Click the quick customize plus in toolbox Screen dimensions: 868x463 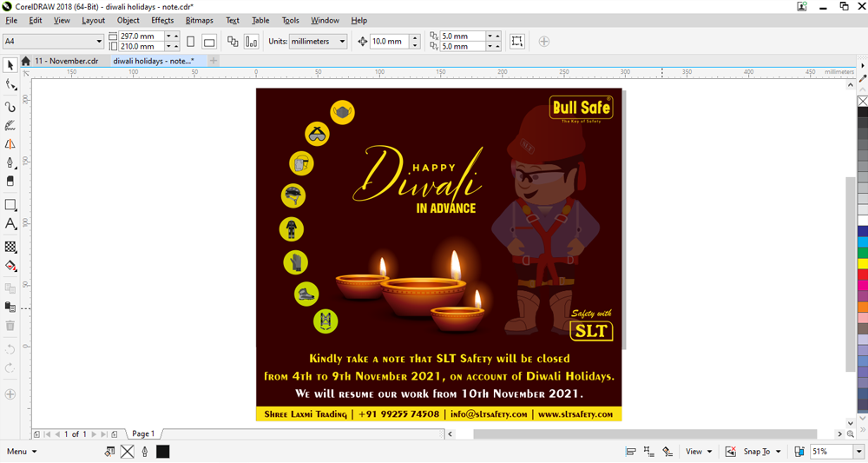coord(10,394)
